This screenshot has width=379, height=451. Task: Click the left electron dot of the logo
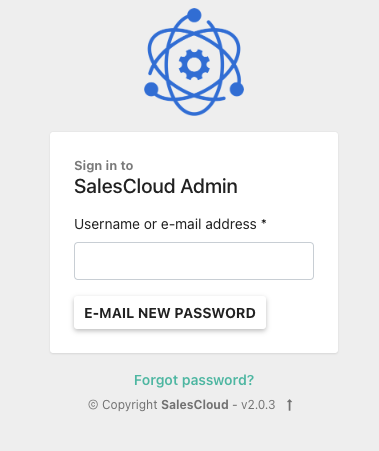151,89
